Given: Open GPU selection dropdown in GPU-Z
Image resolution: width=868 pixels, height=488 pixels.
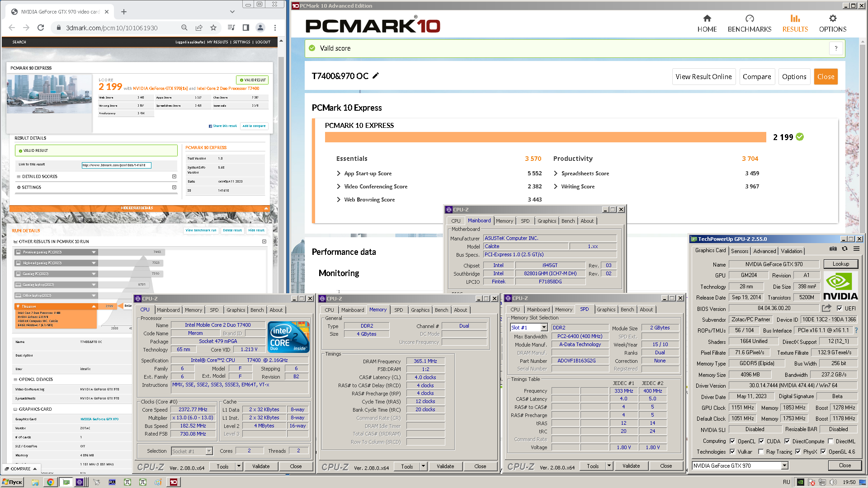Looking at the screenshot, I should [x=784, y=466].
